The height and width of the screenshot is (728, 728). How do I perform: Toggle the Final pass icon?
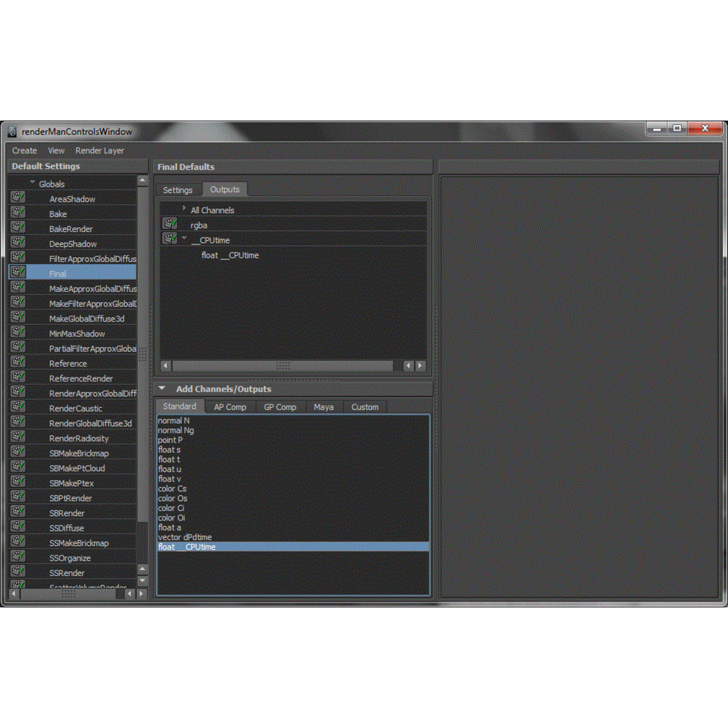pos(18,272)
